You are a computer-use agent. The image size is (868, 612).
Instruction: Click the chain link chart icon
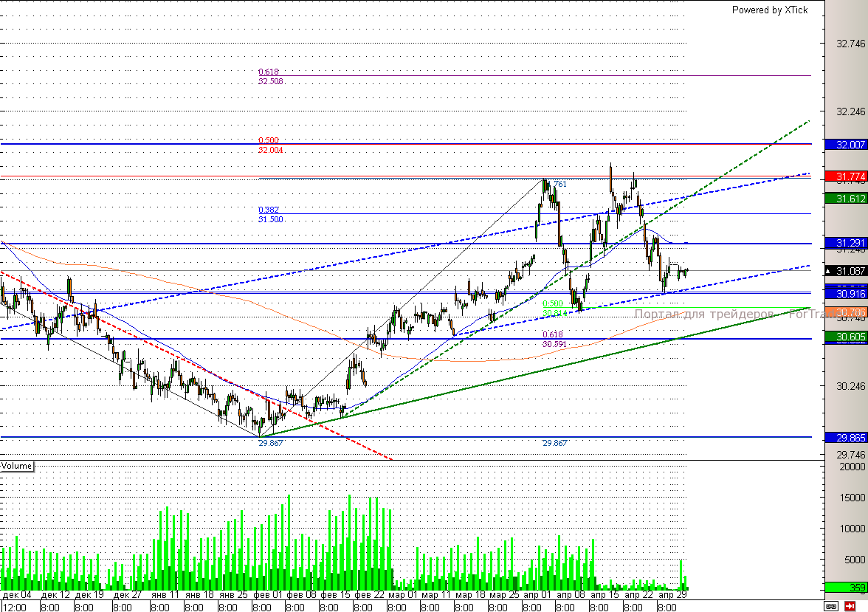(831, 606)
